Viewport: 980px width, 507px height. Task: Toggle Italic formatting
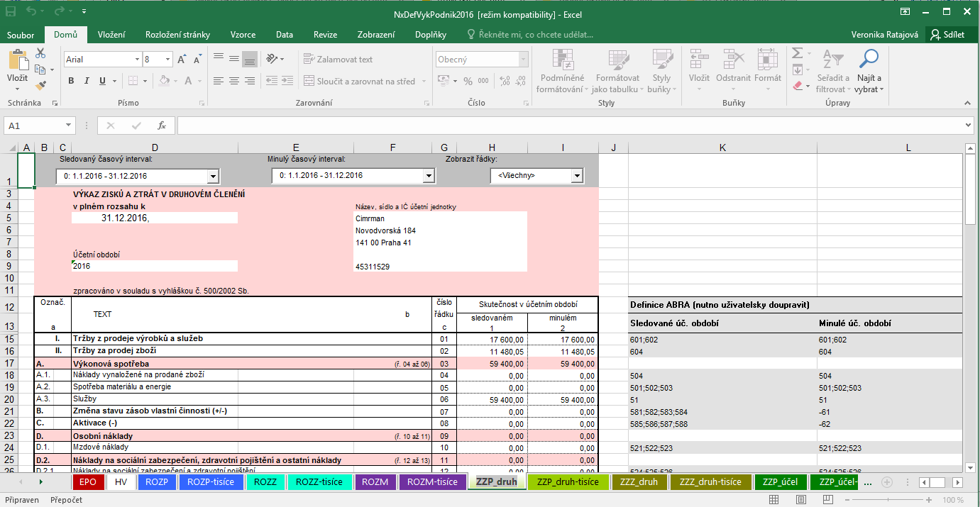click(86, 81)
